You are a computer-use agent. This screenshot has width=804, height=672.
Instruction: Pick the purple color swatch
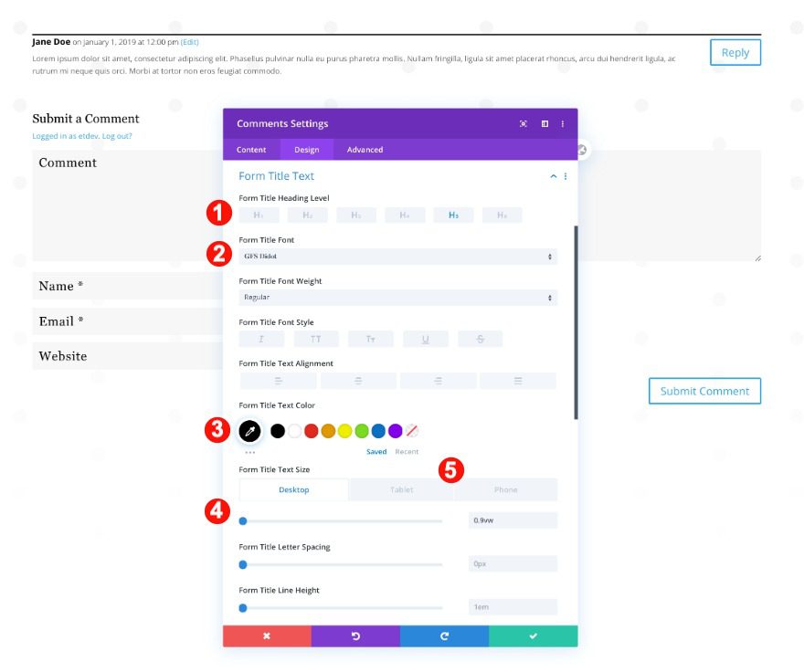[396, 431]
